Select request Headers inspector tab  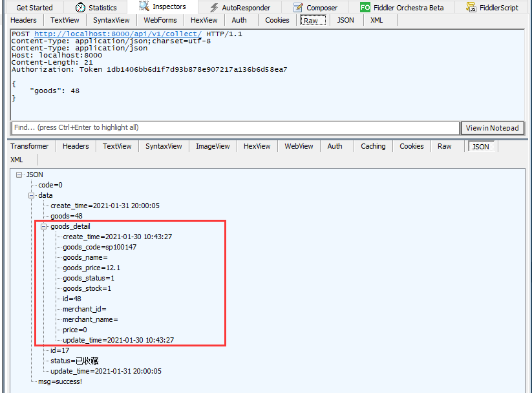(23, 20)
